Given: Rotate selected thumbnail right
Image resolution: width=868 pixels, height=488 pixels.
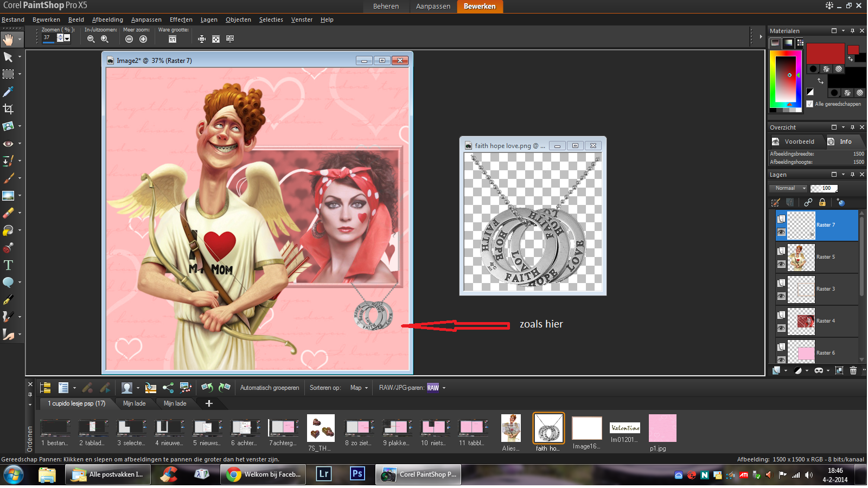Looking at the screenshot, I should click(225, 388).
